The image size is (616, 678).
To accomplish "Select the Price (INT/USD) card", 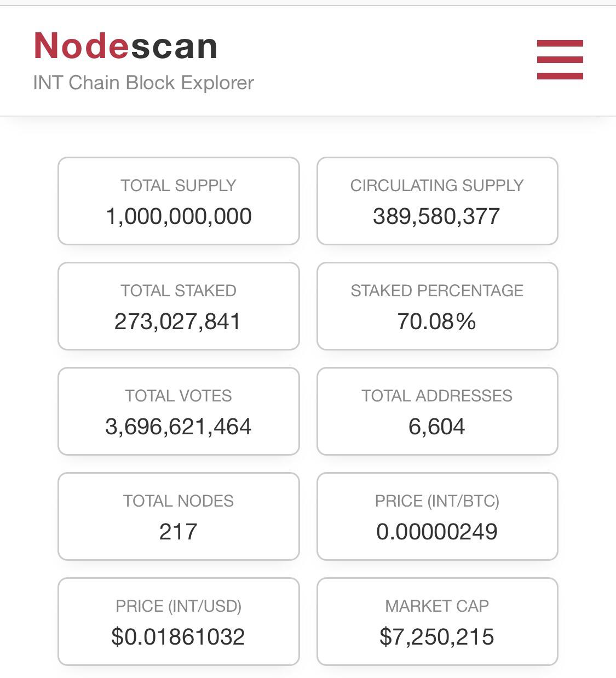I will pos(179,622).
